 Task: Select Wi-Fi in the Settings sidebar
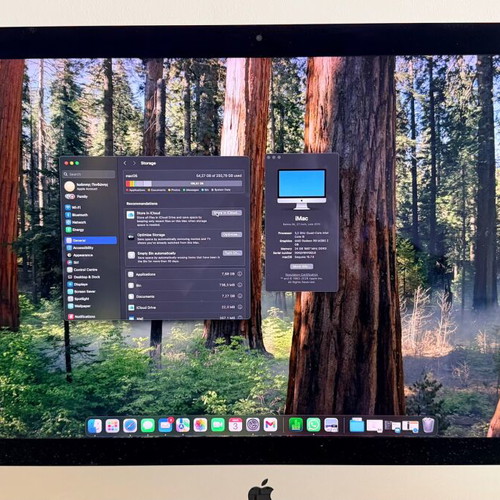point(90,207)
